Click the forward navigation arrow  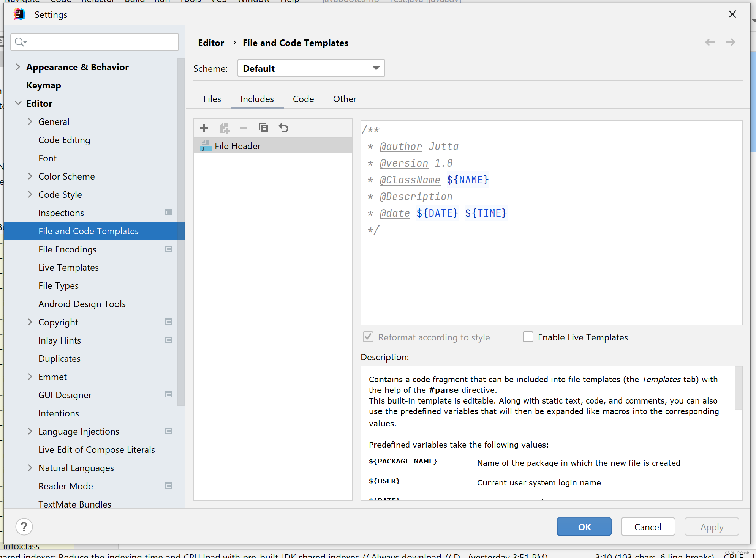pos(730,42)
